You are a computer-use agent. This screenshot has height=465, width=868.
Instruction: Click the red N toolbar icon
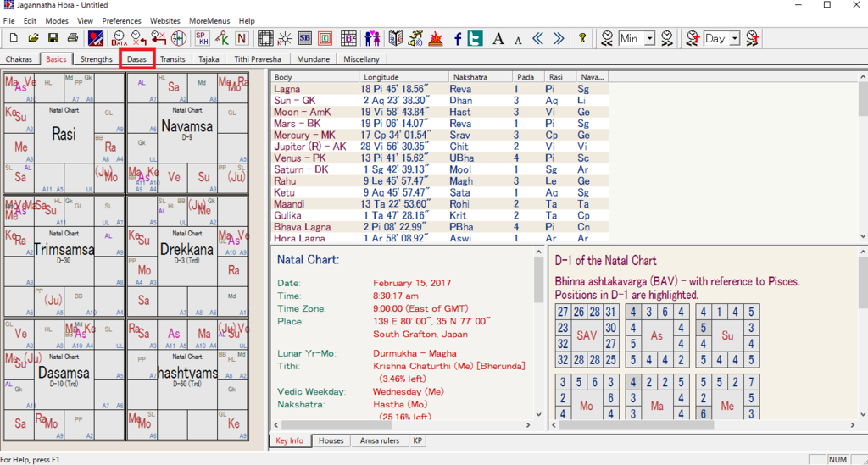242,38
